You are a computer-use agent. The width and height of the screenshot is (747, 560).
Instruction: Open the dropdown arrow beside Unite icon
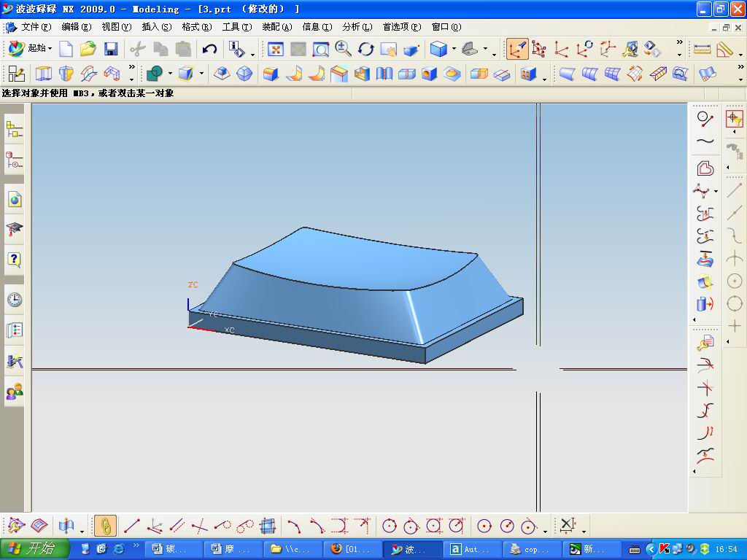click(x=169, y=74)
